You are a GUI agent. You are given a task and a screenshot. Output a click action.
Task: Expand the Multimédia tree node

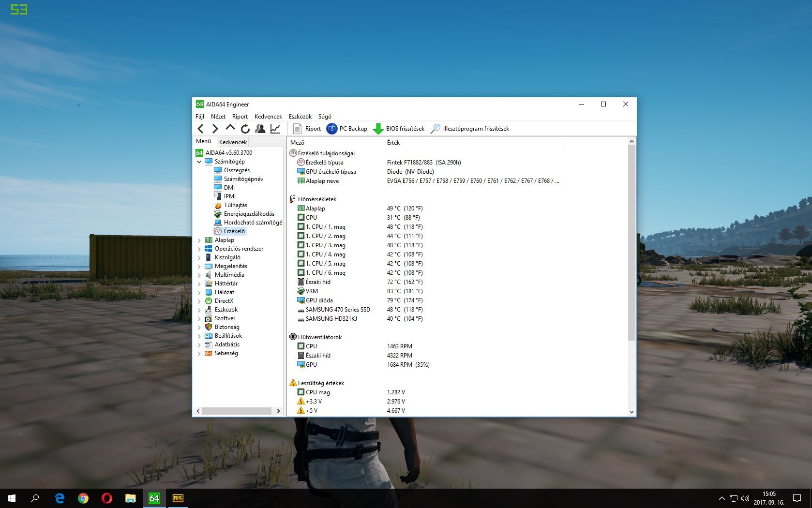coord(199,275)
